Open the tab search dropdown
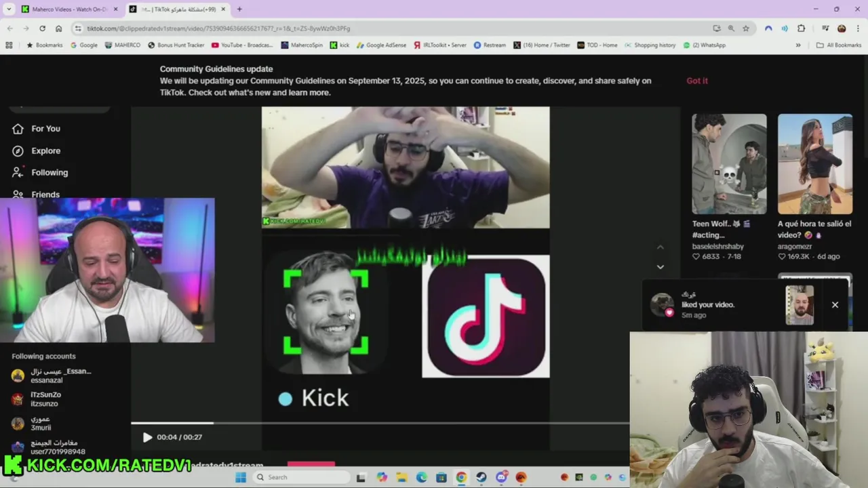The width and height of the screenshot is (868, 488). click(x=8, y=9)
